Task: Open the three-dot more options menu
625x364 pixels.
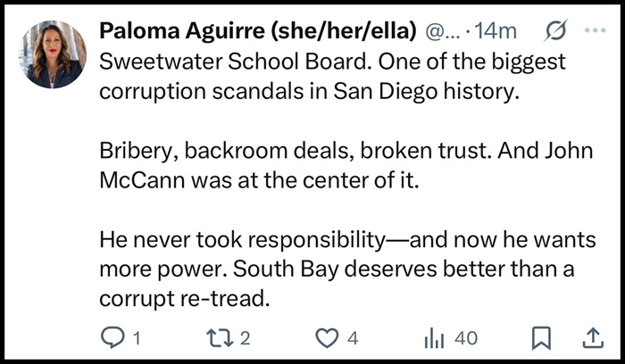Action: point(594,30)
